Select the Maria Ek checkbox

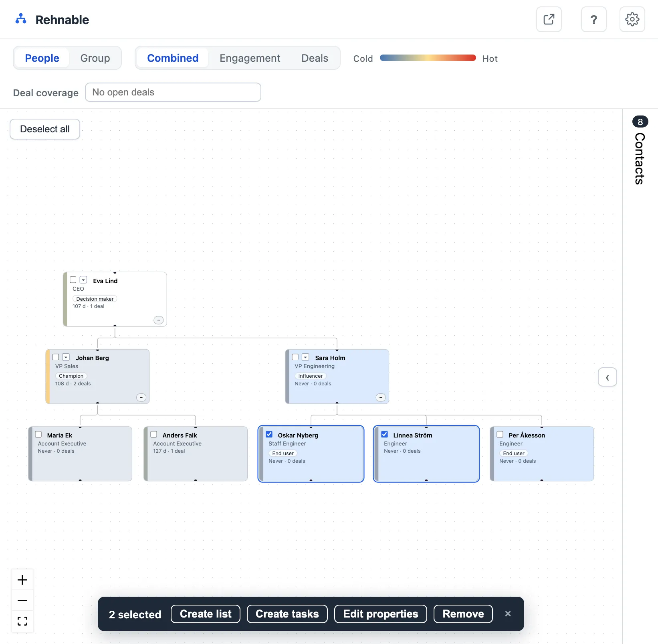tap(38, 434)
